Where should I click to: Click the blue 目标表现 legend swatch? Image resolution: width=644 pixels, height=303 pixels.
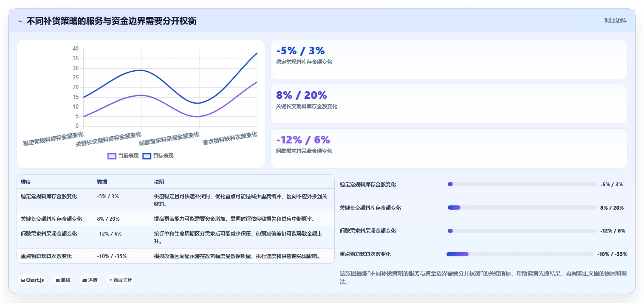(147, 156)
